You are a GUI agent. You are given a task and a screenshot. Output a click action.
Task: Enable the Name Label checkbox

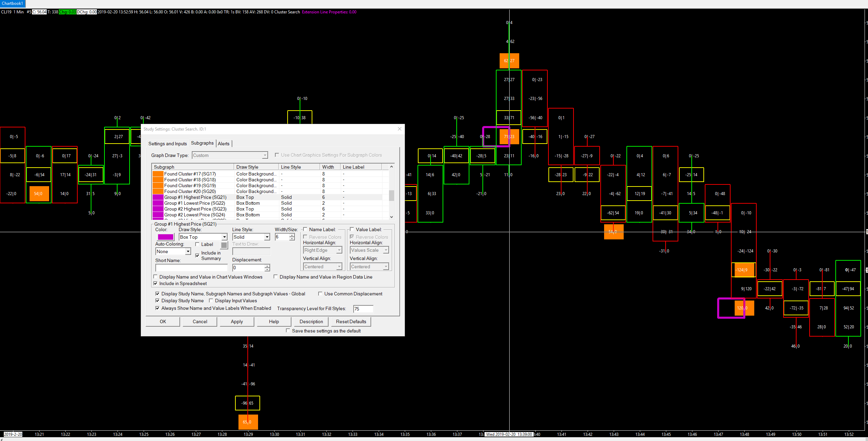[305, 229]
